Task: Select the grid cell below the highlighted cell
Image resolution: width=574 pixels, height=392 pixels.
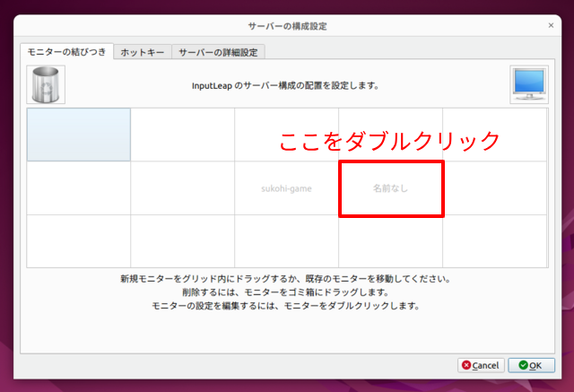Action: click(x=79, y=188)
